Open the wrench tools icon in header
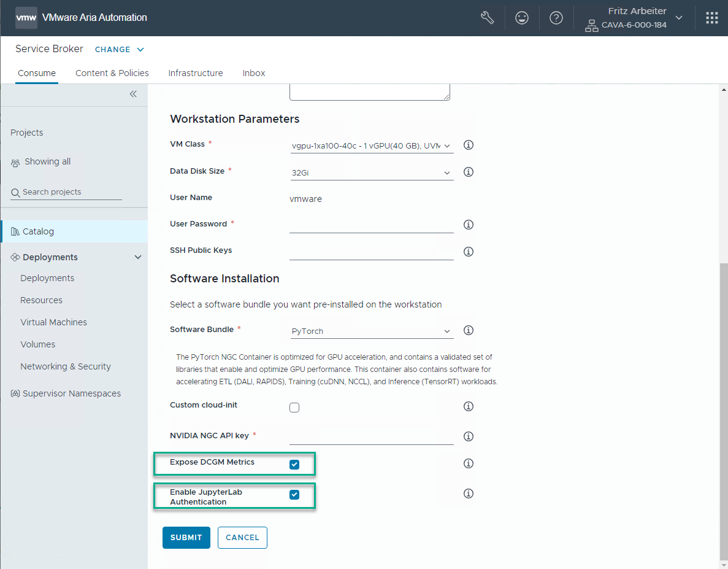Viewport: 728px width, 569px height. 487,18
